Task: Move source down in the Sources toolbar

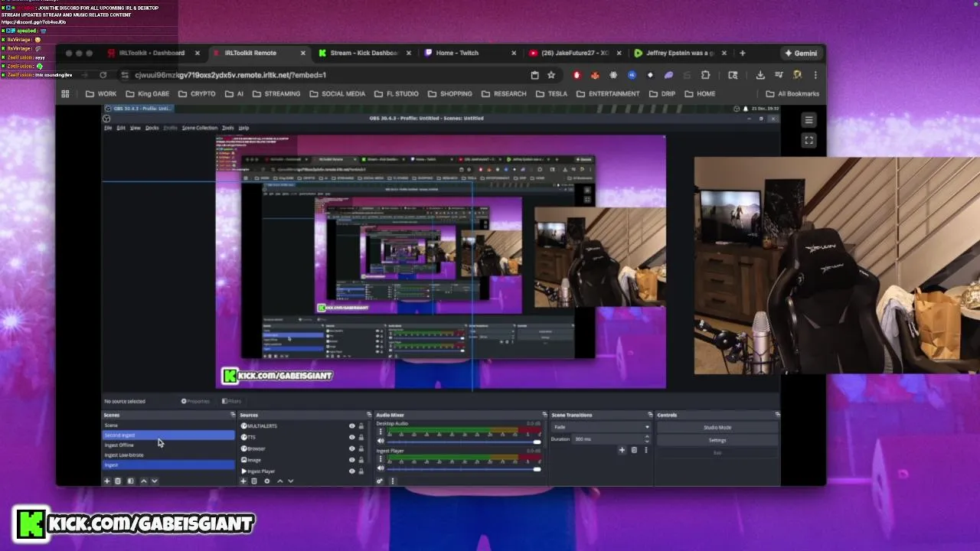Action: (290, 481)
